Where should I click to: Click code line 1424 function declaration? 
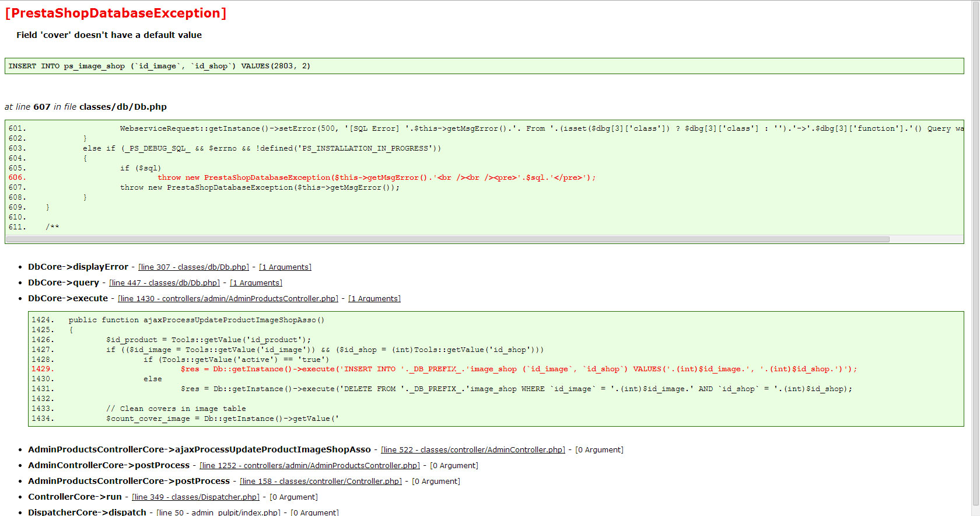(196, 320)
